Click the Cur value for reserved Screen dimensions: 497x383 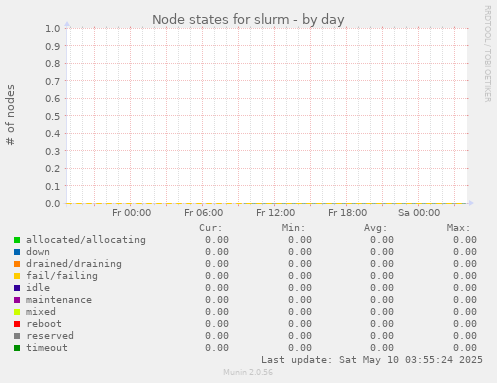pos(217,336)
